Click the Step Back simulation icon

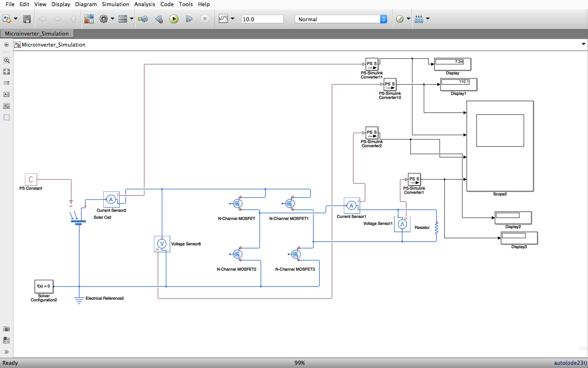[159, 19]
